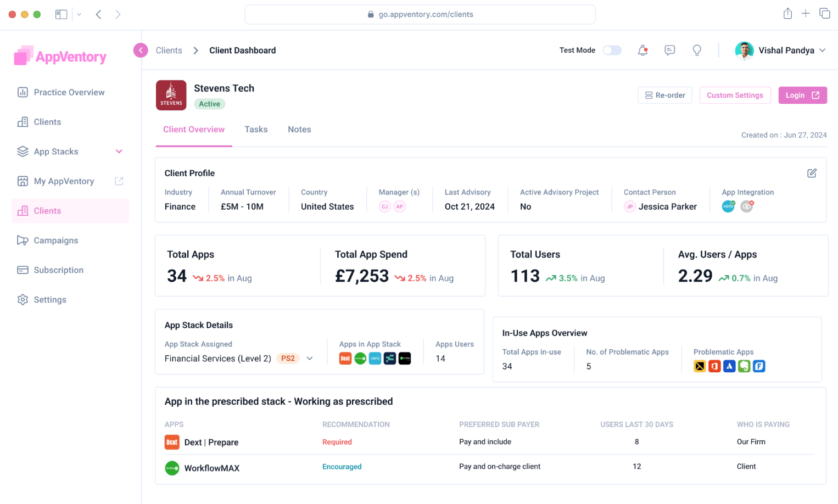The width and height of the screenshot is (838, 504).
Task: Click the lightbulb tips icon
Action: [x=696, y=51]
